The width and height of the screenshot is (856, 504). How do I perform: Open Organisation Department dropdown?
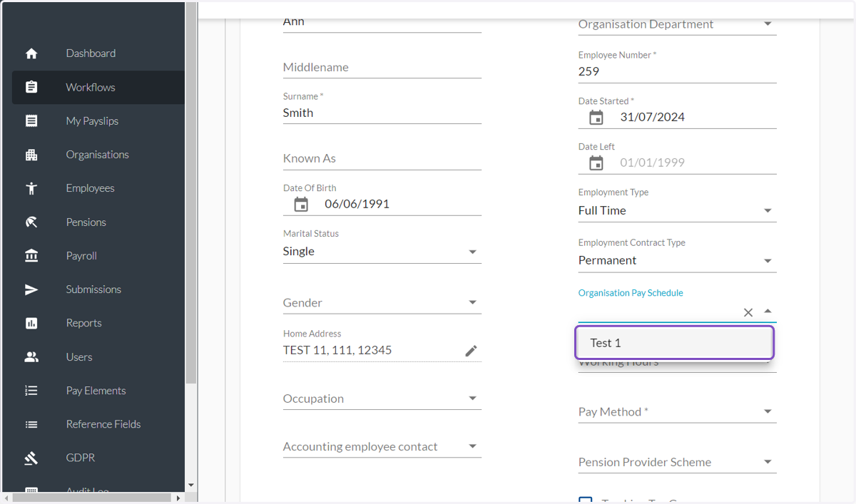[768, 24]
